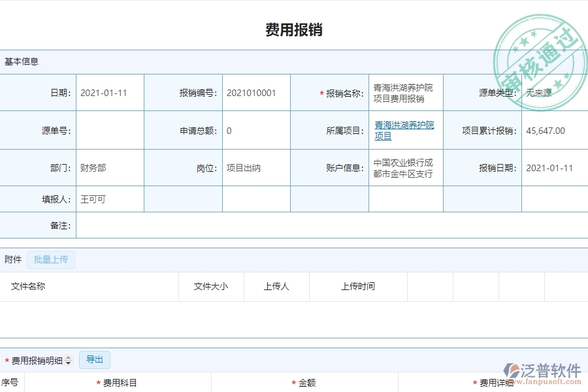Click the 基本信息 section header

click(20, 61)
